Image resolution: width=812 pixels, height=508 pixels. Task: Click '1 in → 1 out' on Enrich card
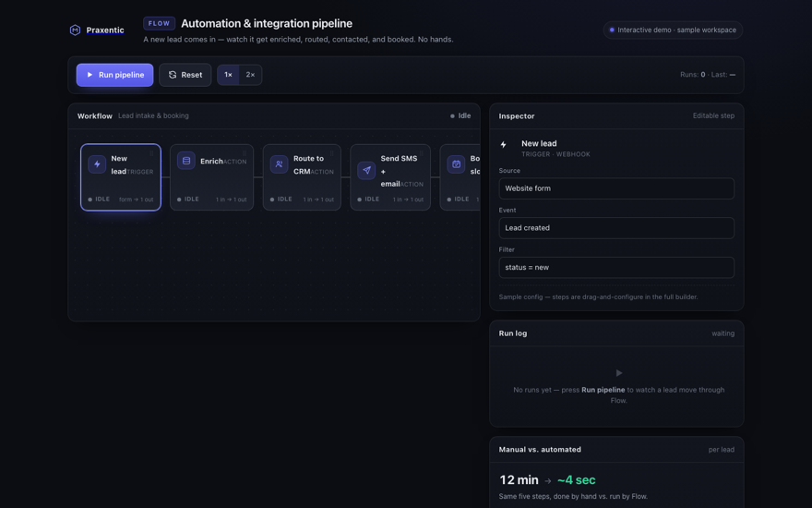(x=231, y=200)
